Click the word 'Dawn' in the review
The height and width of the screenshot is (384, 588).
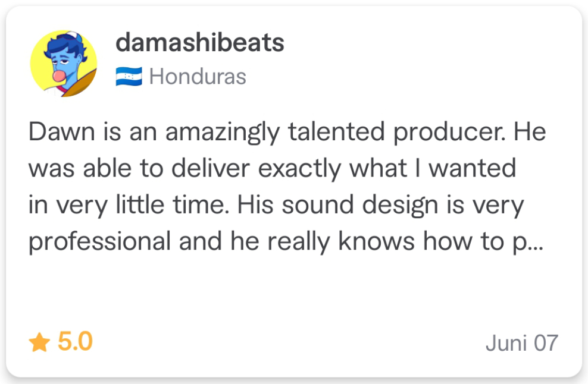pos(61,132)
